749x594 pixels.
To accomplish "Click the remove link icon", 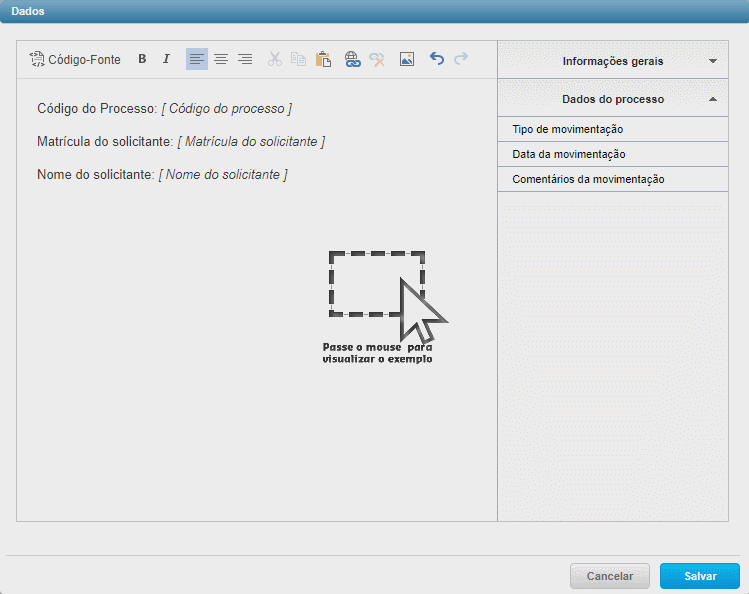I will pyautogui.click(x=377, y=60).
